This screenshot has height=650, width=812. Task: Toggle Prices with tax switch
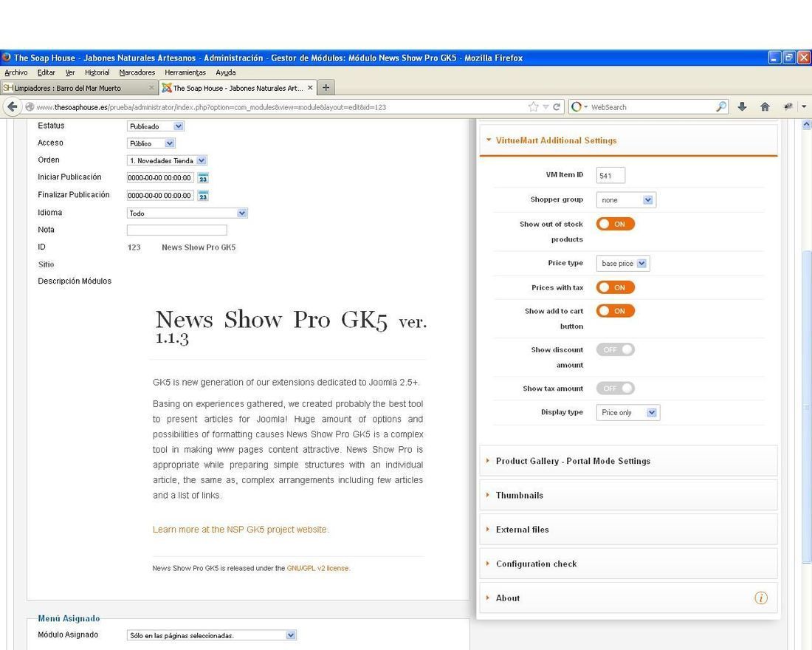[615, 287]
